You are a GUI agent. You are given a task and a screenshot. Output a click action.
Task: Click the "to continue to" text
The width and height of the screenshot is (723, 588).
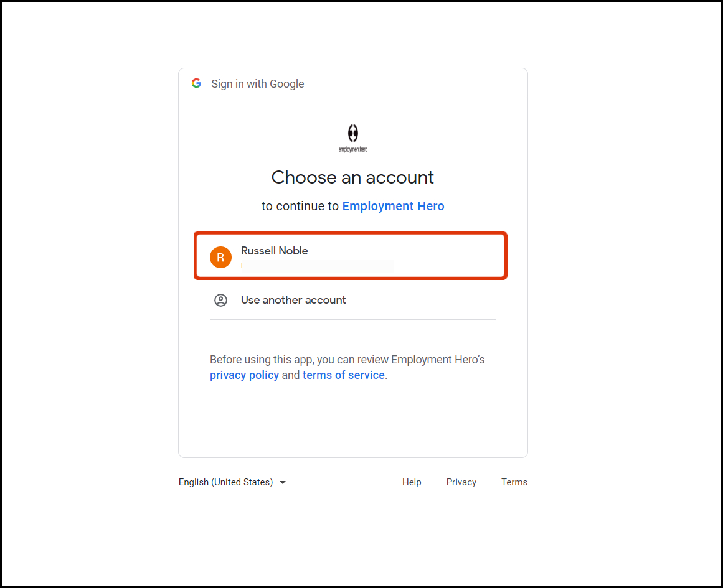[x=300, y=206]
